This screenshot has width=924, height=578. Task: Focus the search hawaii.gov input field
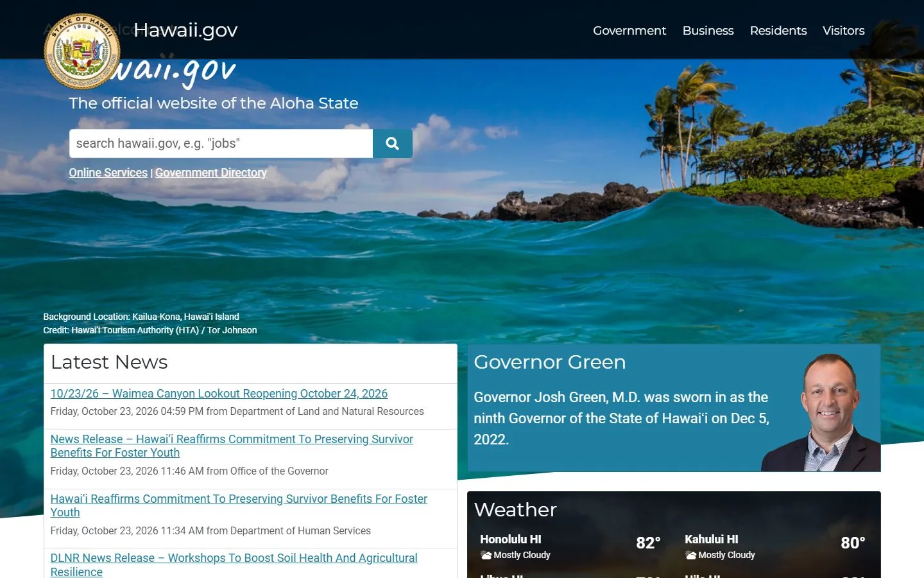coord(221,143)
